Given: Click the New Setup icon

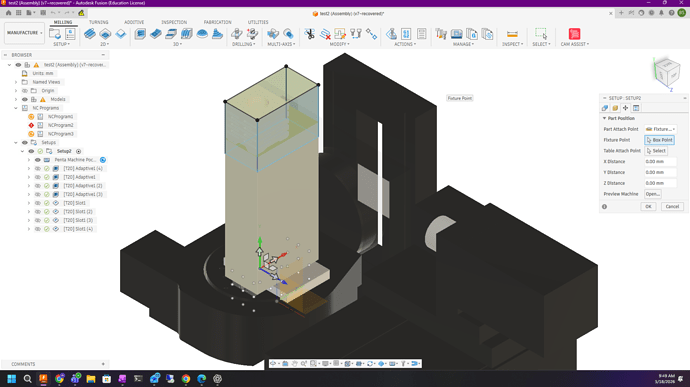Looking at the screenshot, I should (55, 34).
